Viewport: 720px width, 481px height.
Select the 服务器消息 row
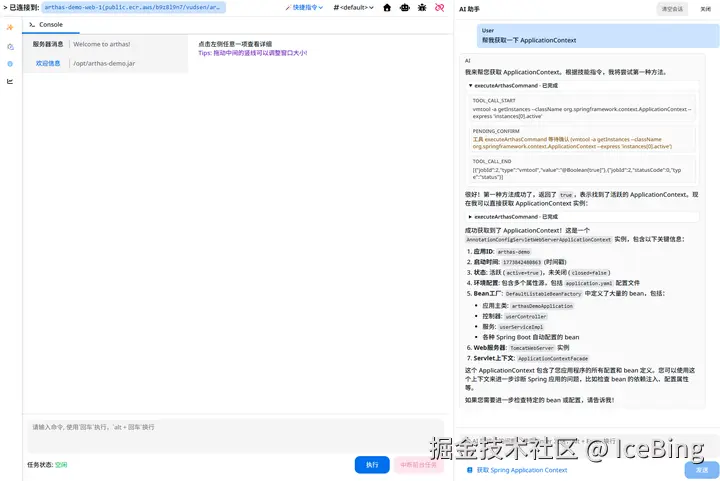(x=106, y=44)
